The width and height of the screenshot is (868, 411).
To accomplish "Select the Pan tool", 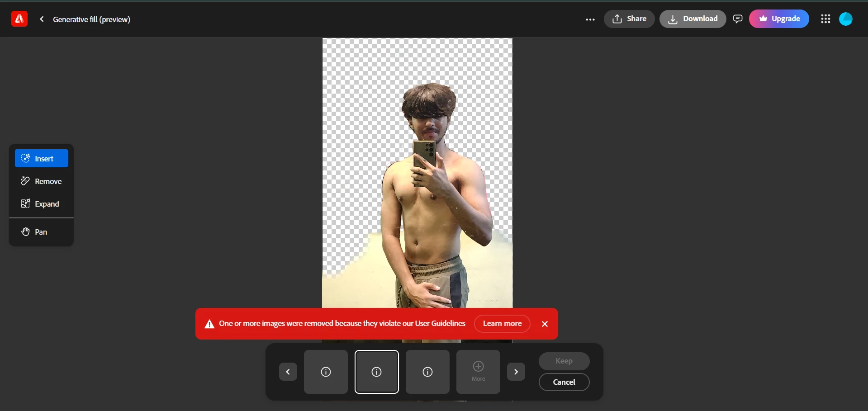I will coord(42,232).
